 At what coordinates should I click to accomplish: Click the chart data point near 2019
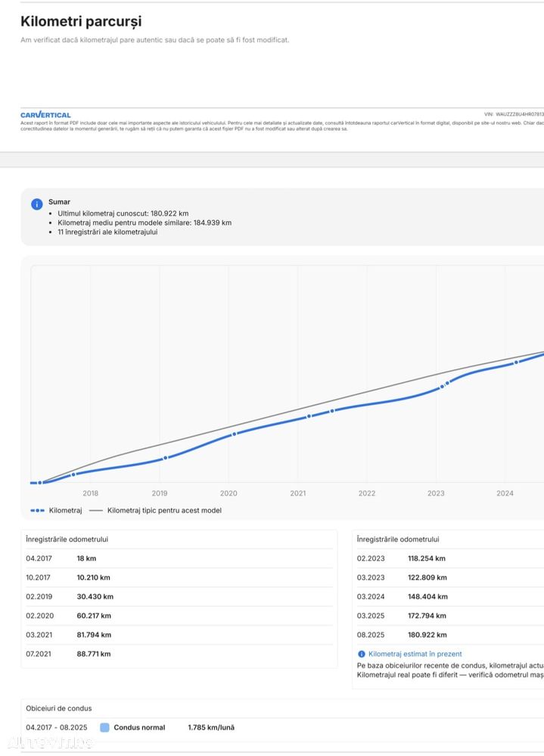pyautogui.click(x=166, y=457)
